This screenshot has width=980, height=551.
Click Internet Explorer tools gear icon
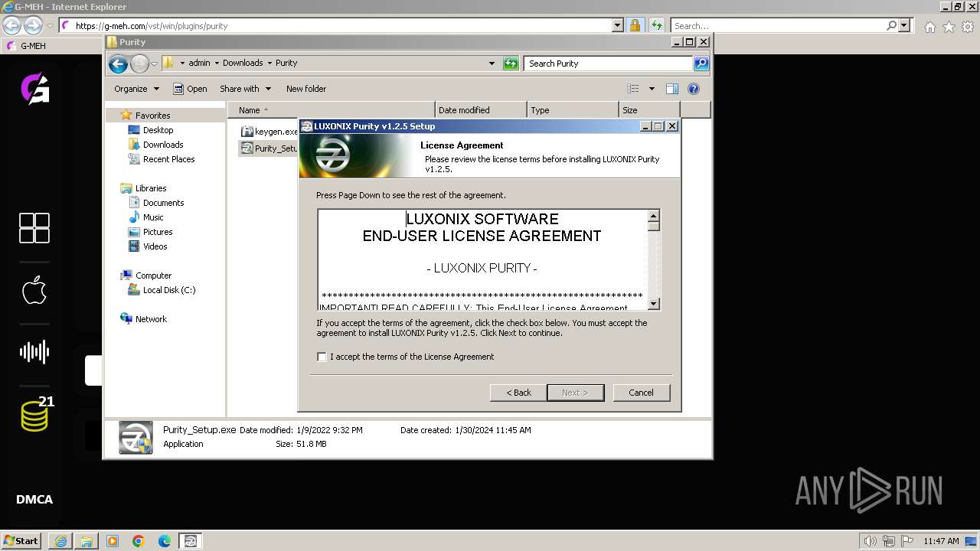968,27
